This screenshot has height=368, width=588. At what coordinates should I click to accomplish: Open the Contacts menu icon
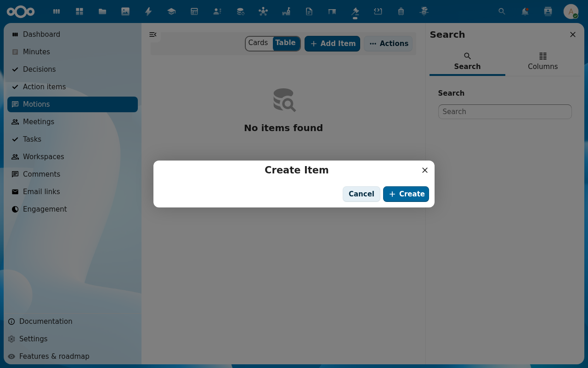[548, 11]
